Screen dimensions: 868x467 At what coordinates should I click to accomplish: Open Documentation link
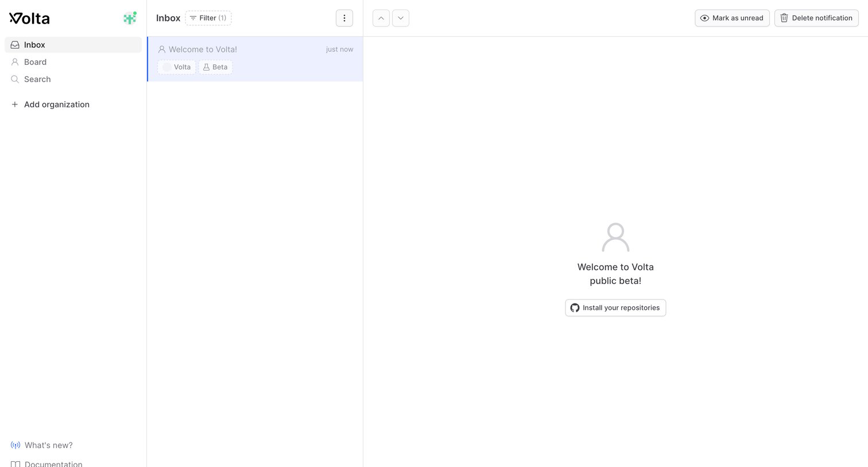(46, 463)
